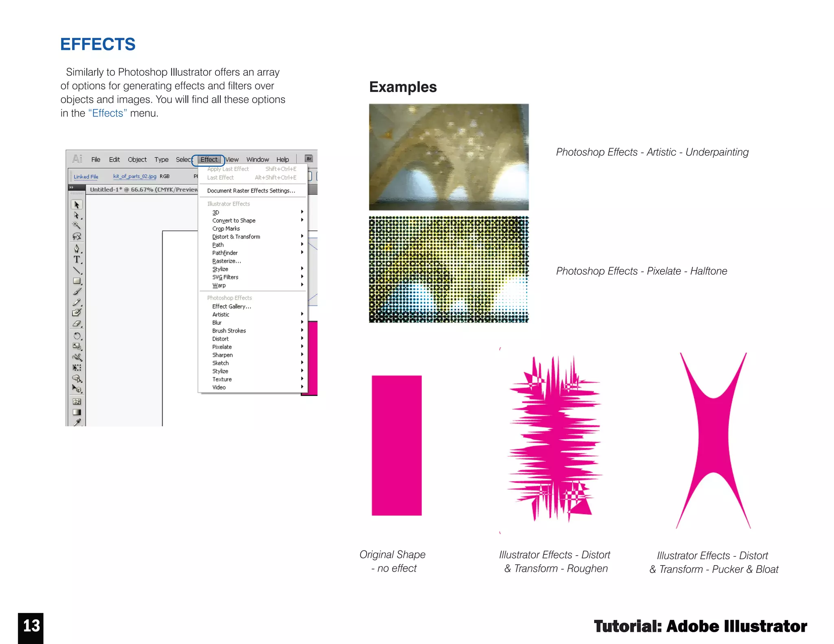Screen dimensions: 834x644
Task: Select the Gradient tool
Action: (77, 412)
